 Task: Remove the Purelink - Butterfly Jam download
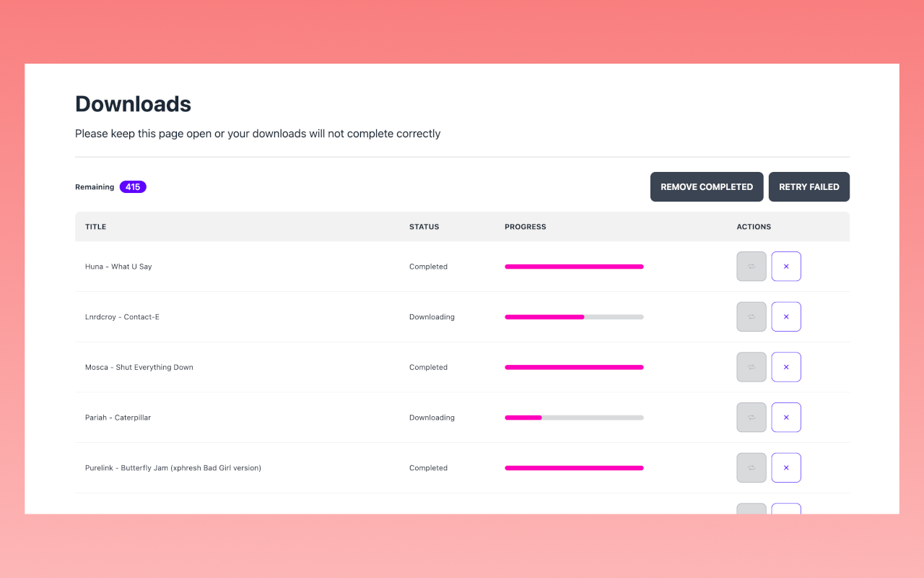(x=786, y=467)
